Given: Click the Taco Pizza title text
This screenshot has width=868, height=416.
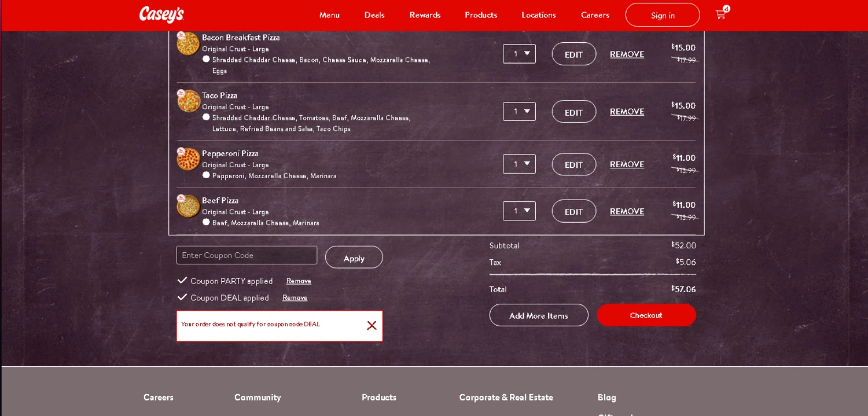Looking at the screenshot, I should tap(219, 95).
